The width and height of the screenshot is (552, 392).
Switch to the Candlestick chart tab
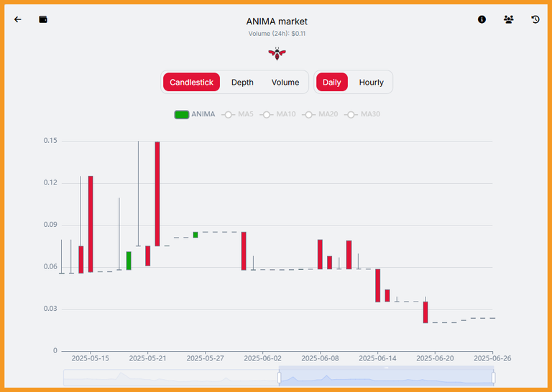[191, 83]
